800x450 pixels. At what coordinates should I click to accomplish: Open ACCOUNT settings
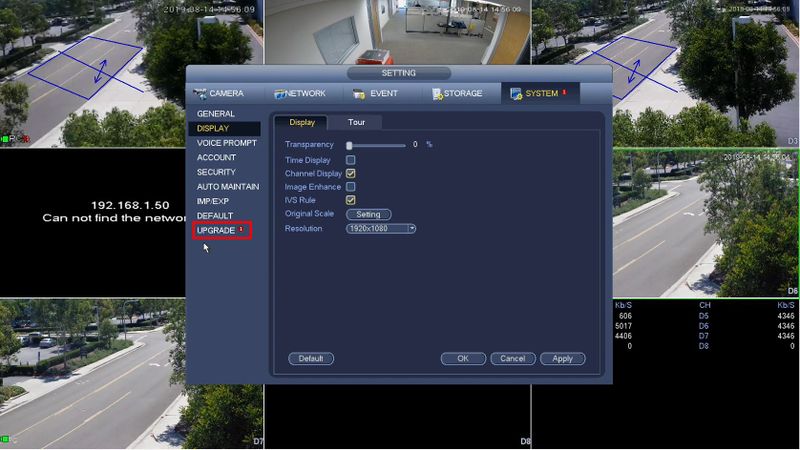[216, 158]
